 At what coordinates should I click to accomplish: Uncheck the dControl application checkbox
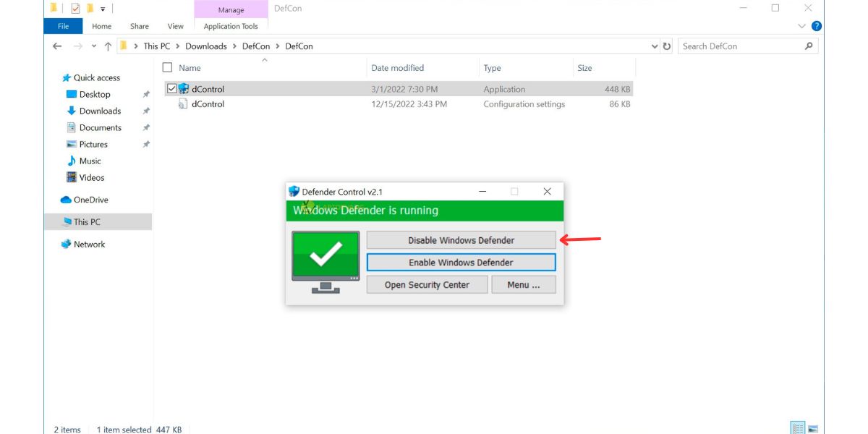(171, 89)
